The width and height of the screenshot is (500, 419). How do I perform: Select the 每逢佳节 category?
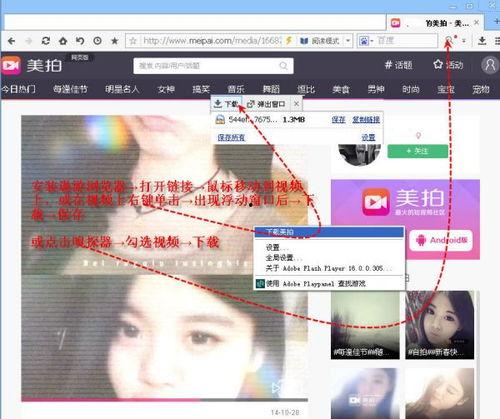click(70, 89)
